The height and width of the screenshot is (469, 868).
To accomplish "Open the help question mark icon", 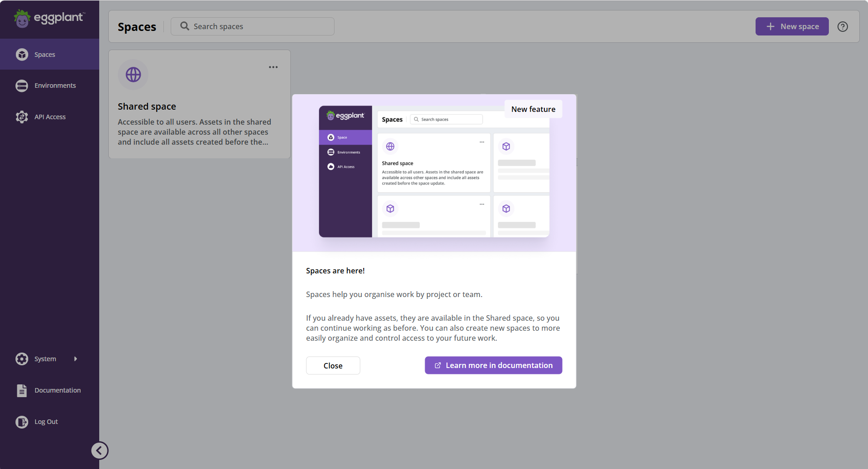I will click(843, 26).
